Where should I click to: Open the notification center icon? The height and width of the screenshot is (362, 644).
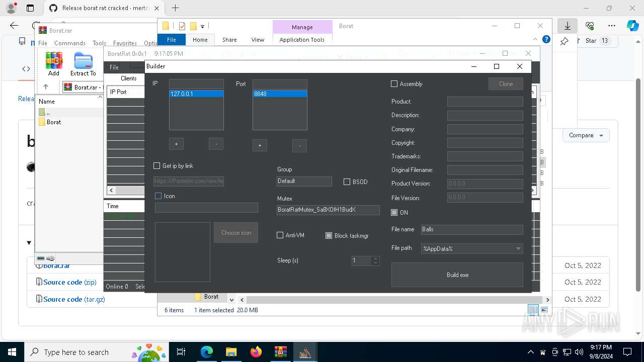627,352
